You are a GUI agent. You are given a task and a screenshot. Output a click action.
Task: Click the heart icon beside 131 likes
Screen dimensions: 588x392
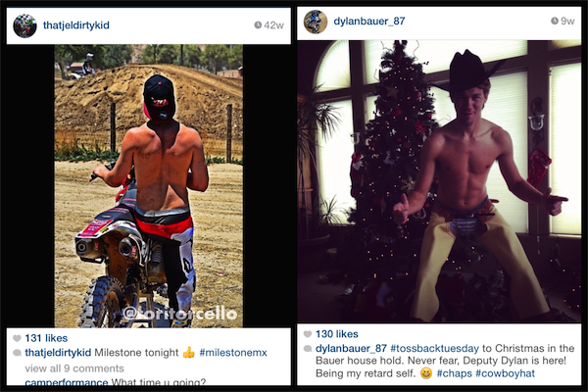17,338
